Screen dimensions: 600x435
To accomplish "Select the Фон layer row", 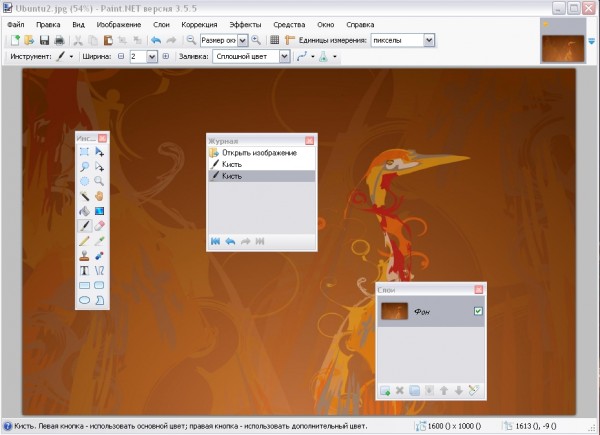I will coord(431,311).
